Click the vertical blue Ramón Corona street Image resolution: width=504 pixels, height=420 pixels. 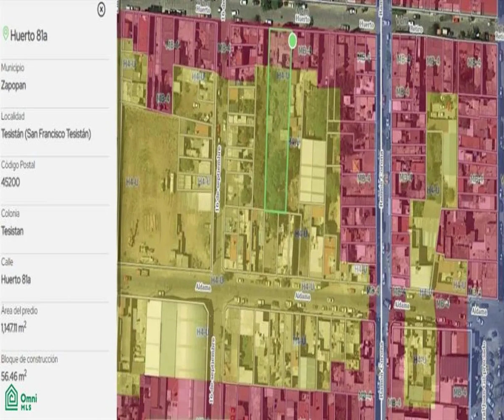click(x=381, y=168)
